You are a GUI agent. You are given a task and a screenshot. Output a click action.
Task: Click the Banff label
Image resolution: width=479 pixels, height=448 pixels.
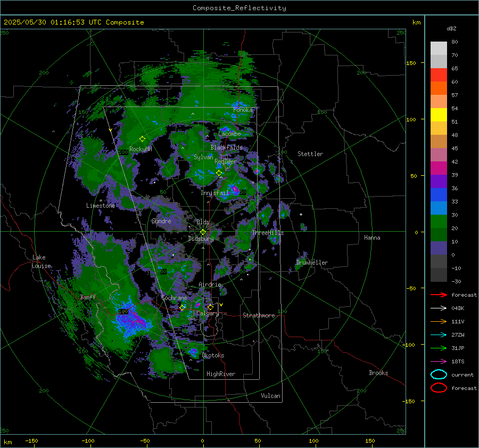(88, 297)
